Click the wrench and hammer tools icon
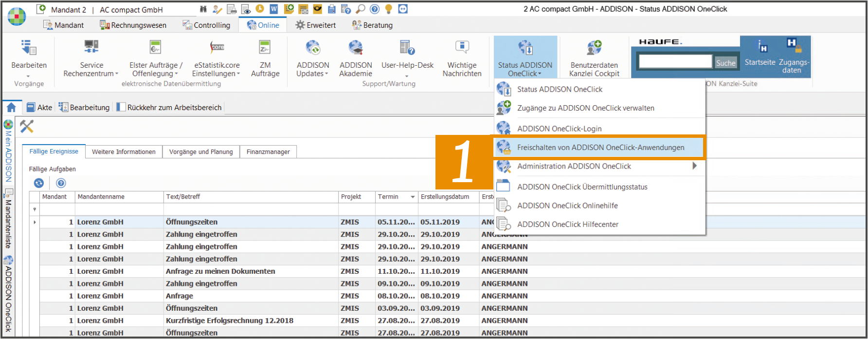This screenshot has width=868, height=339. coord(27,127)
